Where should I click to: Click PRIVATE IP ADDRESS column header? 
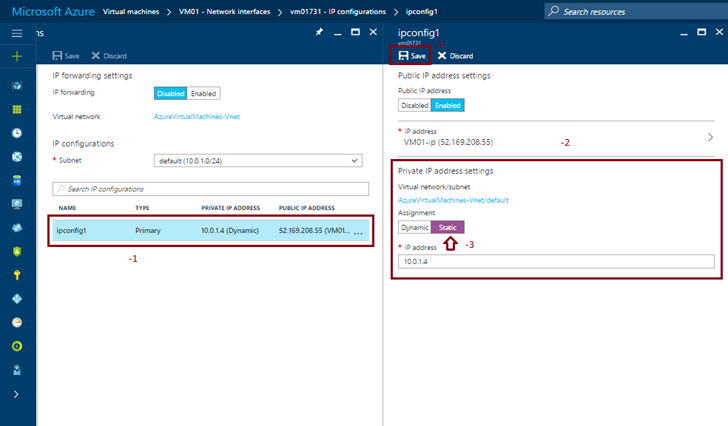tap(230, 208)
